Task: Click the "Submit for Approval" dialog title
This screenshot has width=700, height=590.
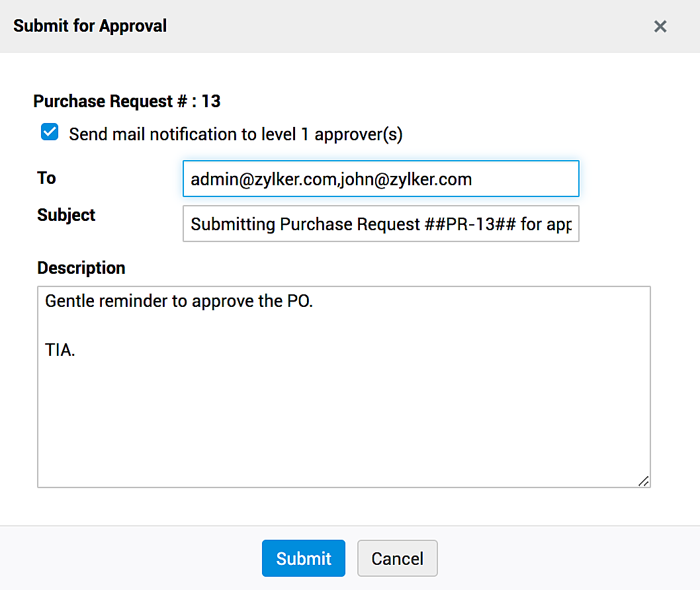Action: [90, 26]
